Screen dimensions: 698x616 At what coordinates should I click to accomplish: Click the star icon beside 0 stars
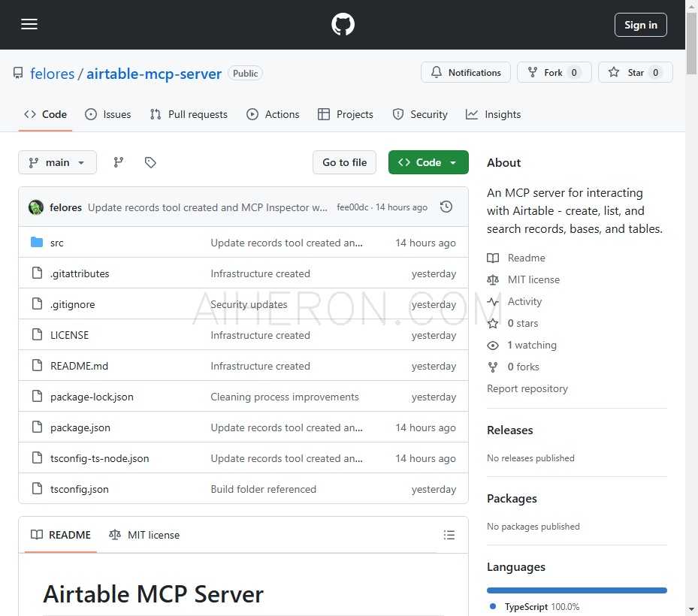[x=493, y=323]
